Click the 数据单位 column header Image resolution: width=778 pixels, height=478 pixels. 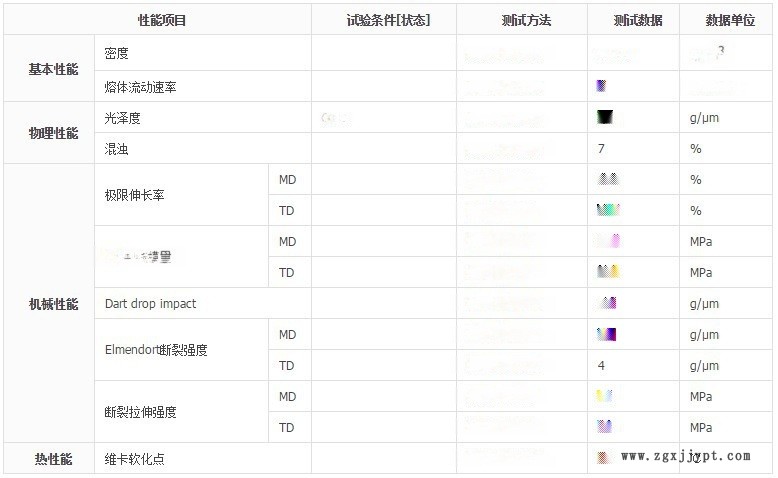[x=730, y=20]
